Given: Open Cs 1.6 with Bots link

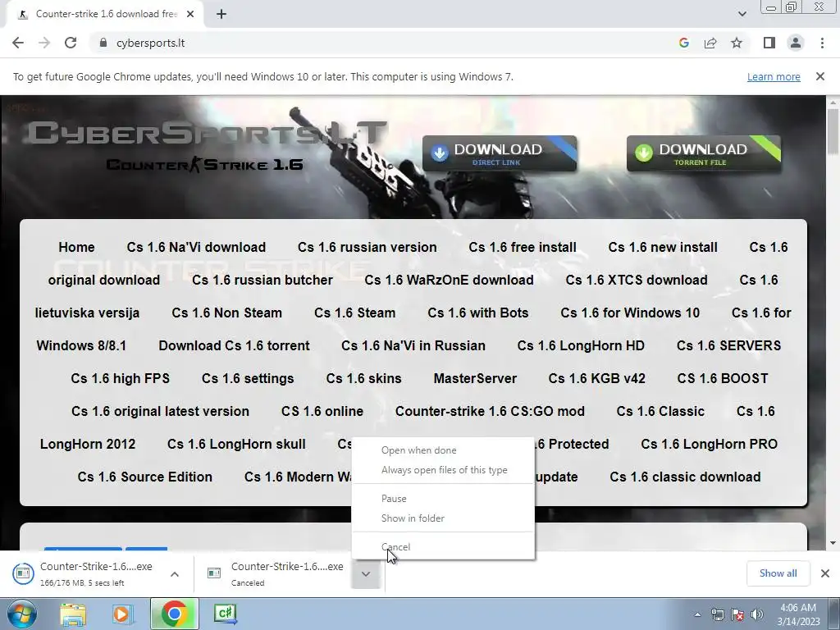Looking at the screenshot, I should tap(478, 313).
